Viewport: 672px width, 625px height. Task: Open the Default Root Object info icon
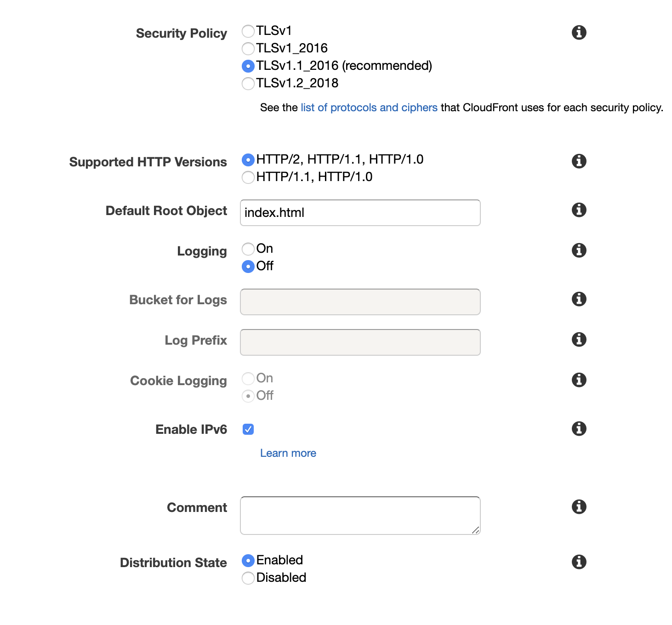[x=579, y=210]
